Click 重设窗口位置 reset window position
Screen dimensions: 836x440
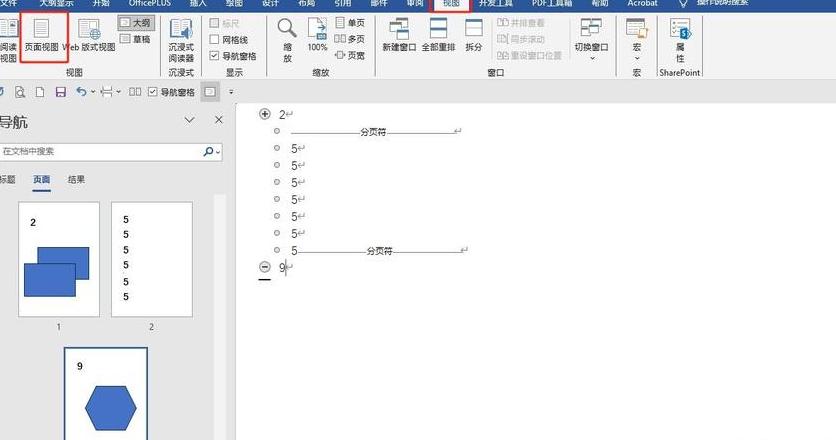click(529, 55)
